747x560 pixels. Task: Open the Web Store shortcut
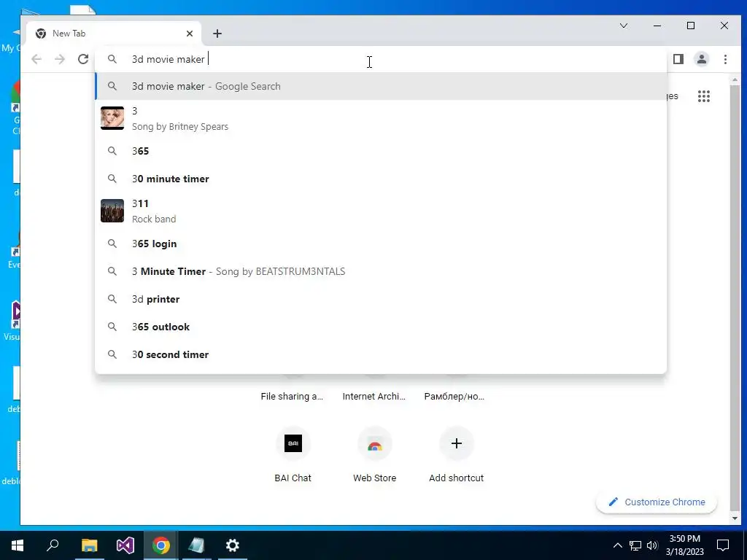pyautogui.click(x=375, y=455)
